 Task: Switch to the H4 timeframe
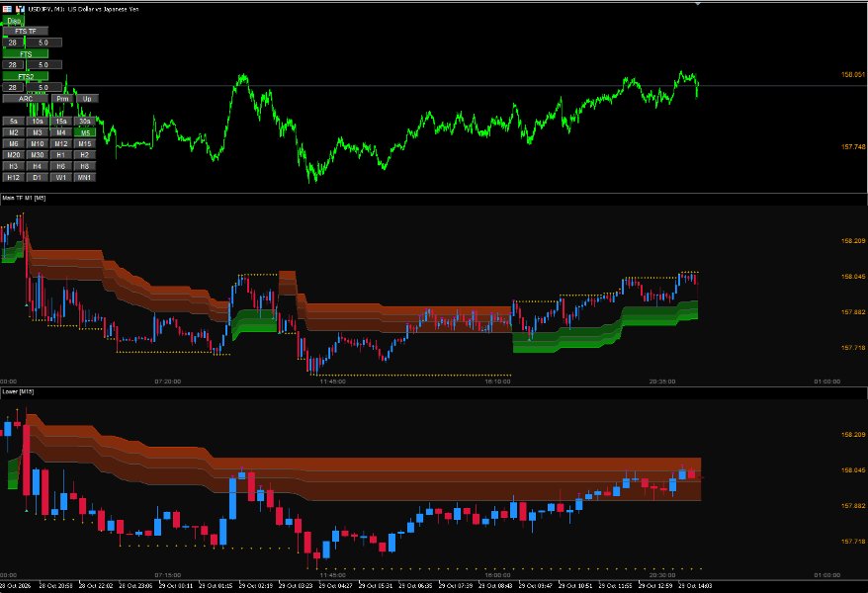(38, 166)
